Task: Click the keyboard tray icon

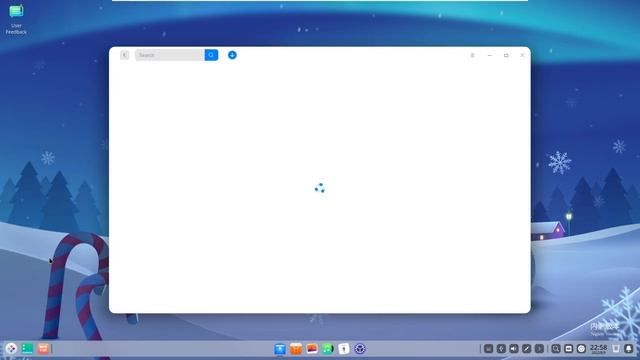Action: [x=568, y=349]
